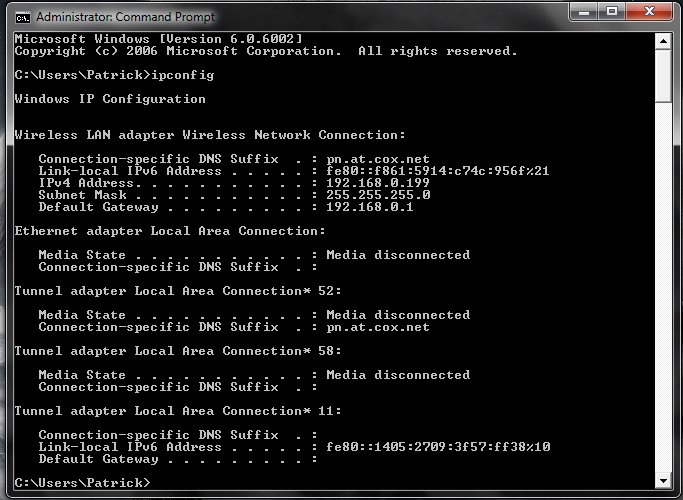This screenshot has height=500, width=683.
Task: Click 'Media disconnected' under Connection* 58
Action: (x=398, y=375)
